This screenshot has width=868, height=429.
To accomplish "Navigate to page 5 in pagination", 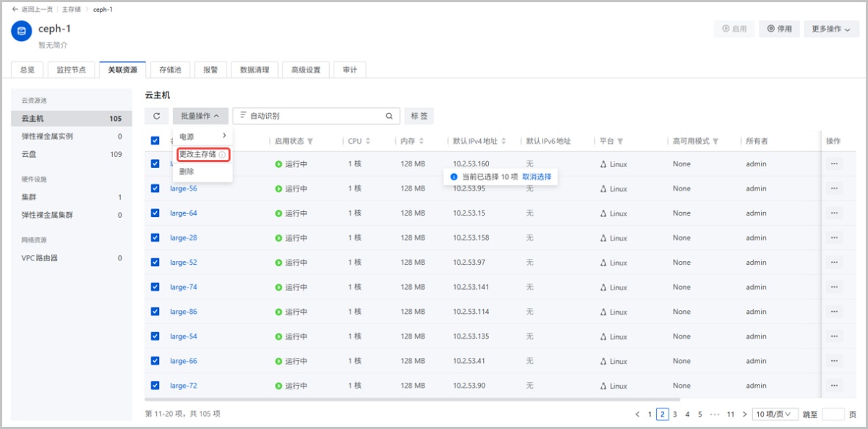I will pyautogui.click(x=699, y=414).
